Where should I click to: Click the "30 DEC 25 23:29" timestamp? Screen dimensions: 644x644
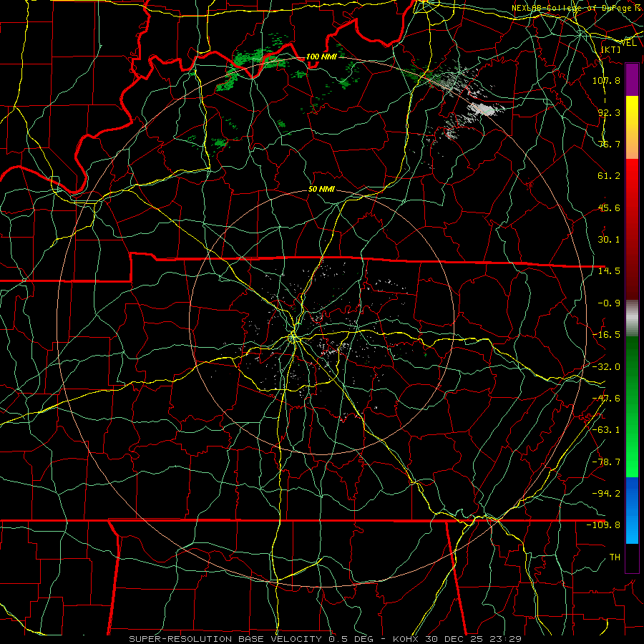pos(473,639)
